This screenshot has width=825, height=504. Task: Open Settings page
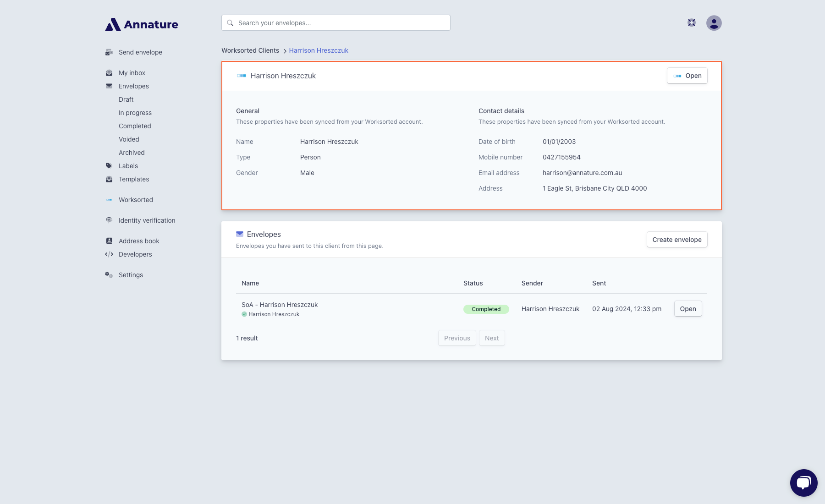[131, 275]
